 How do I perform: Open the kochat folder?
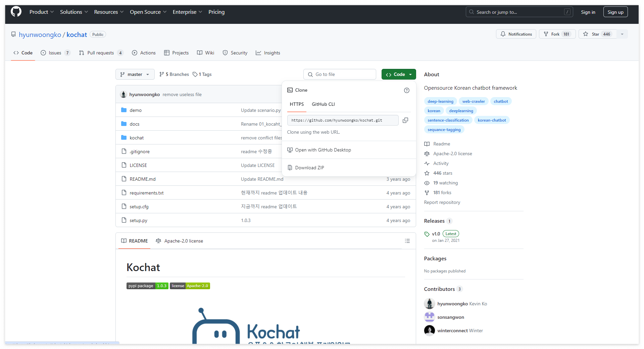pos(137,138)
